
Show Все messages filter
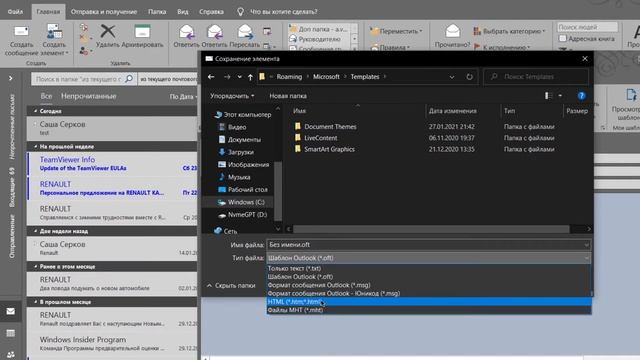point(46,96)
